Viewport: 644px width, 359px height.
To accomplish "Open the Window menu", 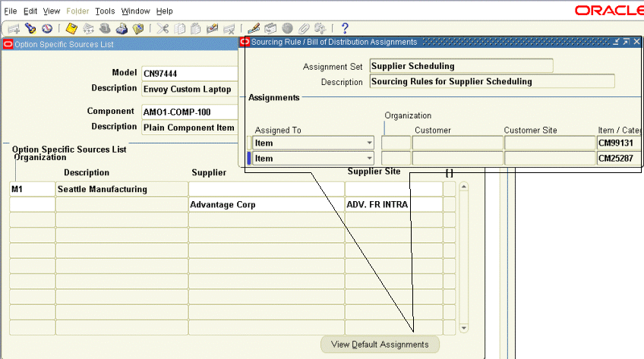I will point(135,11).
